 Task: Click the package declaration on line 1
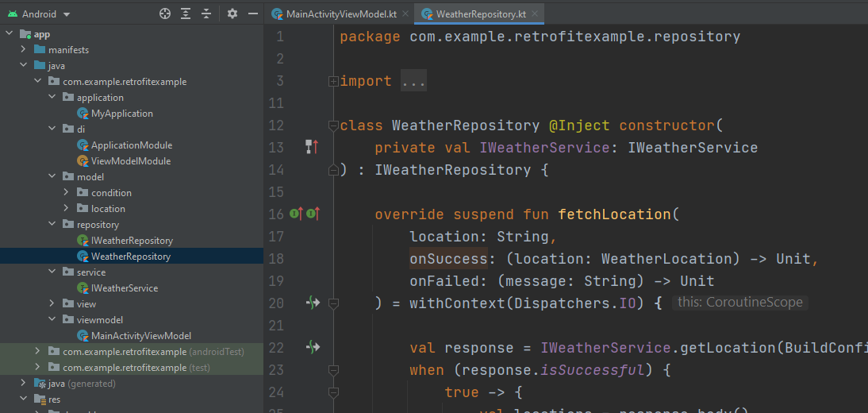click(x=540, y=37)
